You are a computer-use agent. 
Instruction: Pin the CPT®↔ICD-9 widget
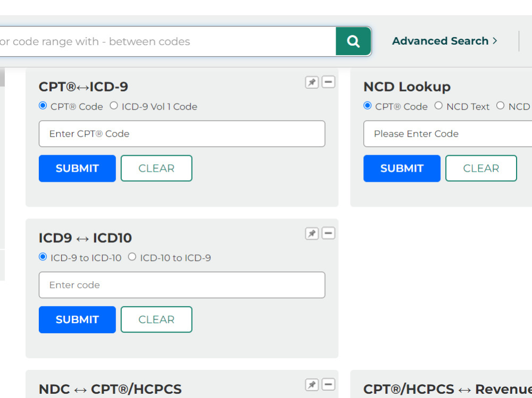pyautogui.click(x=312, y=82)
